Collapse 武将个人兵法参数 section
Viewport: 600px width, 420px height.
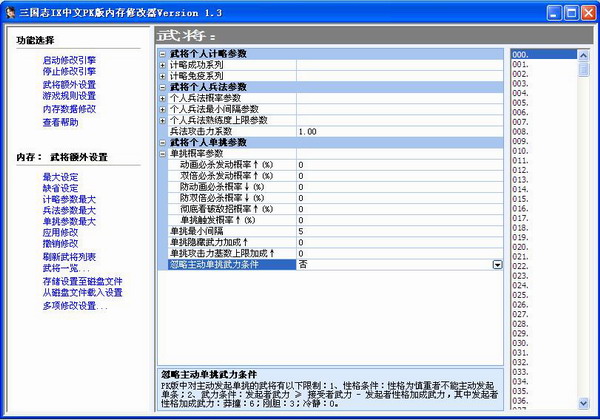pos(162,87)
